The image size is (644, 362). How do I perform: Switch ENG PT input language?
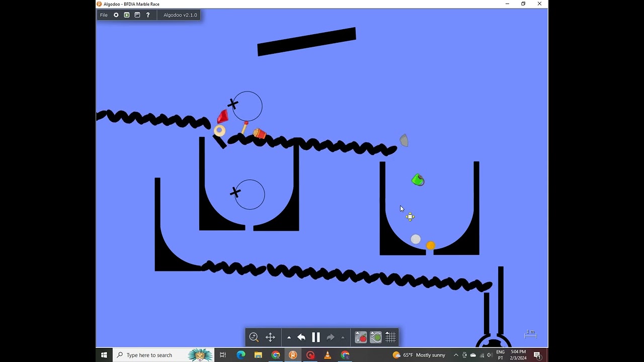click(x=501, y=355)
